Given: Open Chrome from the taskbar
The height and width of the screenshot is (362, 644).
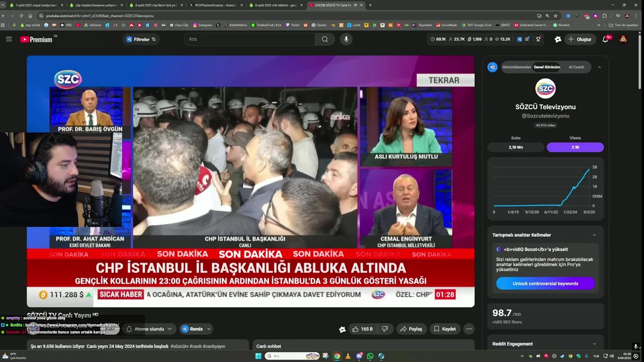Looking at the screenshot, I should point(337,356).
